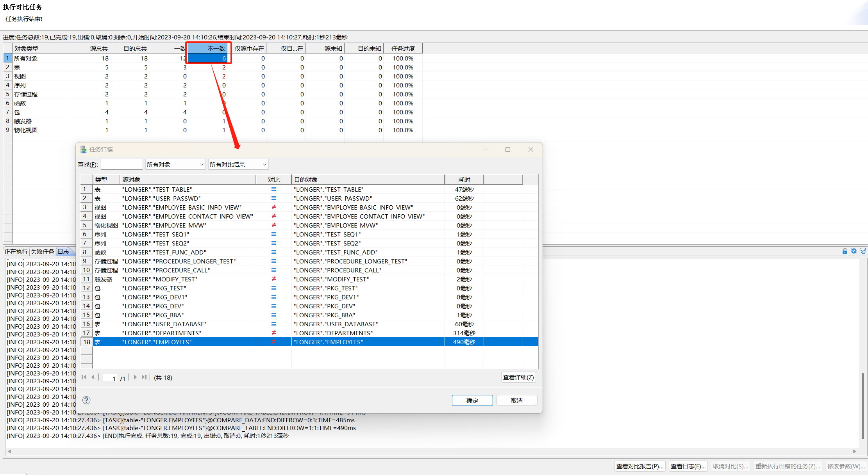
Task: Switch to the 失败任务 tab
Action: click(42, 252)
